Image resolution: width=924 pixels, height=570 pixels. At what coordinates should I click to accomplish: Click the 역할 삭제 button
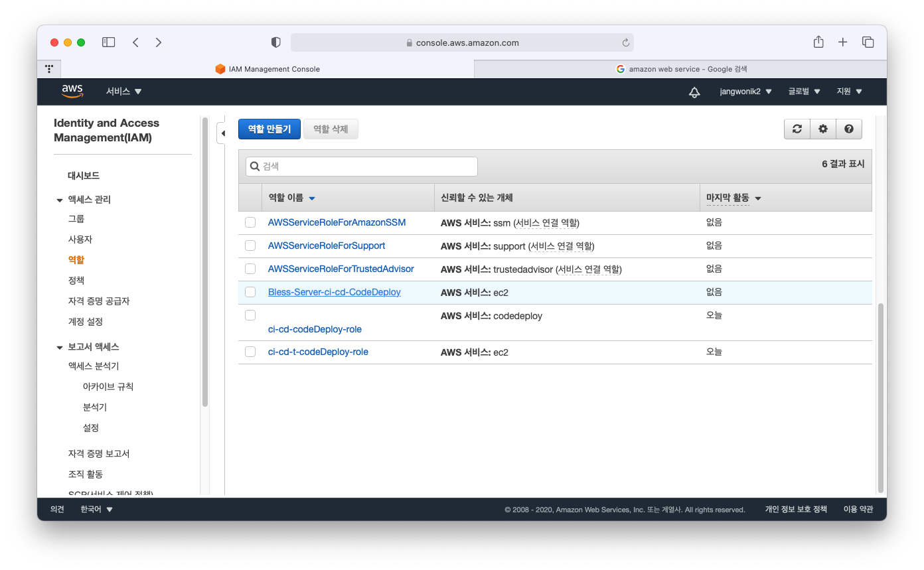point(331,129)
